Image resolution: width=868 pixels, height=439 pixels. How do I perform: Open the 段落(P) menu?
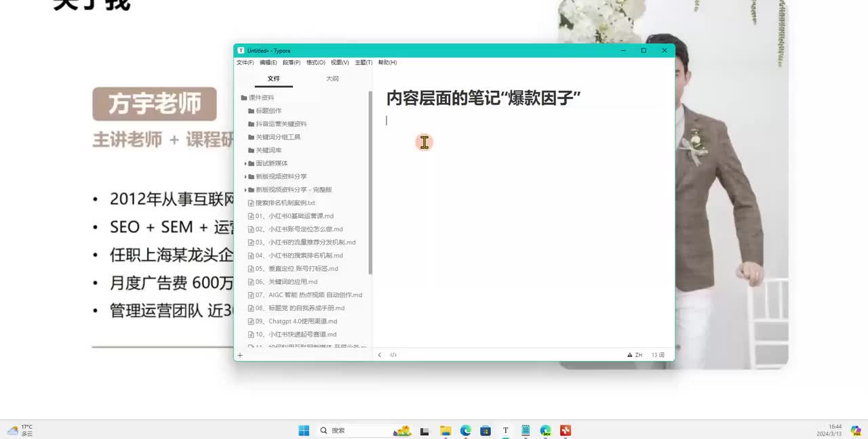[292, 62]
